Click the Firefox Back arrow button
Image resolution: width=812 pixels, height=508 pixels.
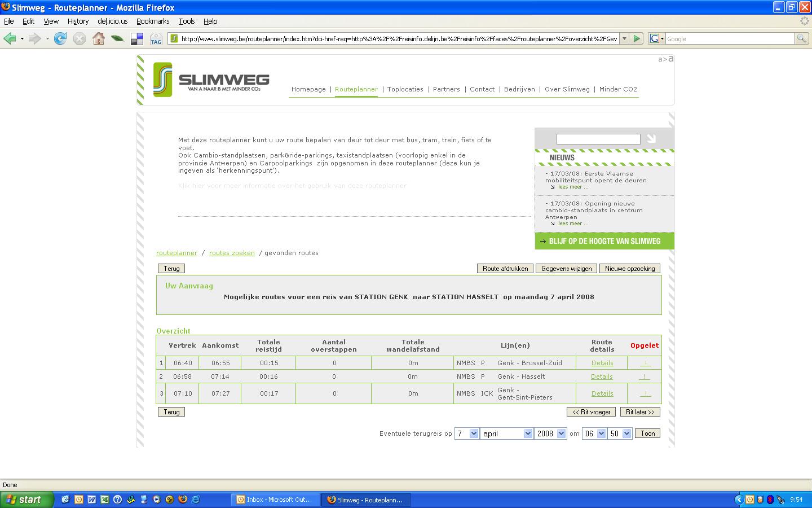pyautogui.click(x=10, y=38)
